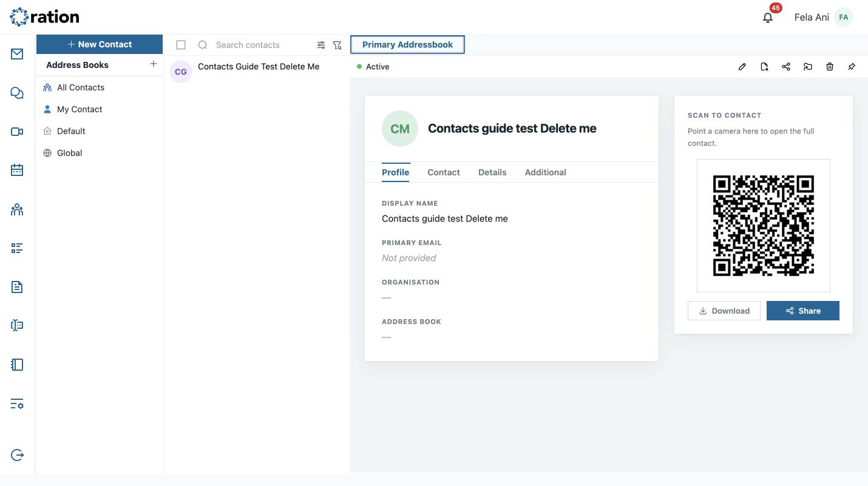The height and width of the screenshot is (486, 868).
Task: Open the Contacts people icon in the sidebar
Action: (x=17, y=210)
